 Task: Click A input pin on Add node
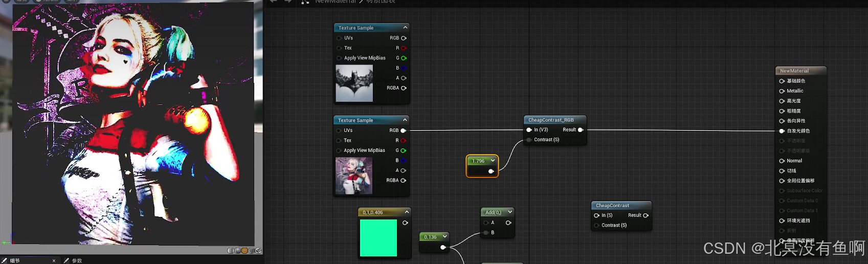[485, 223]
